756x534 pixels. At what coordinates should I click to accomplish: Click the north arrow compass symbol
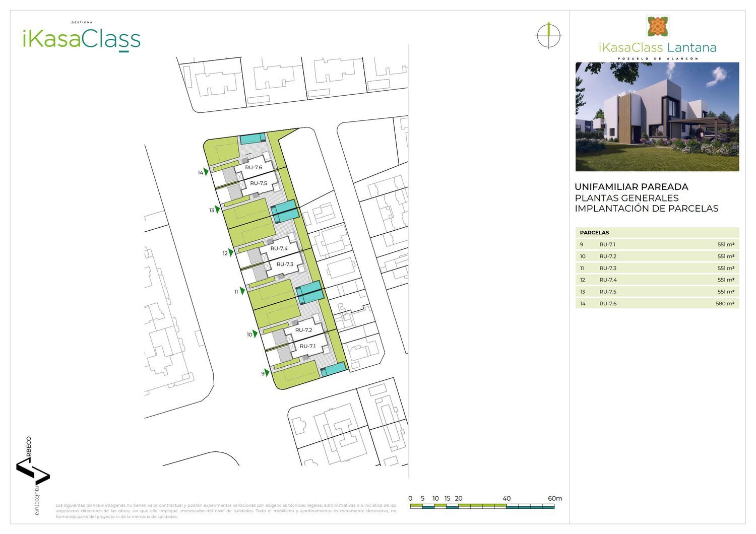point(548,36)
